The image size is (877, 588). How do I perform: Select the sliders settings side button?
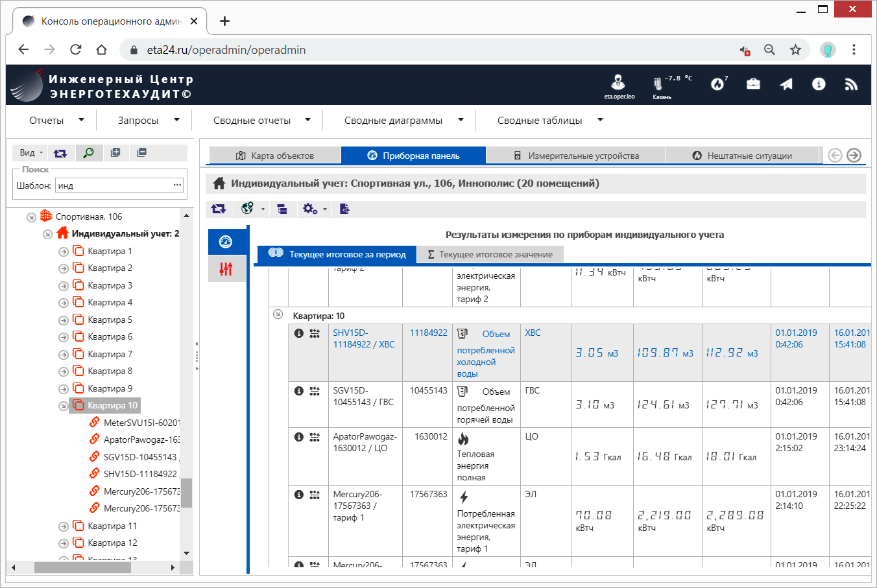[226, 268]
